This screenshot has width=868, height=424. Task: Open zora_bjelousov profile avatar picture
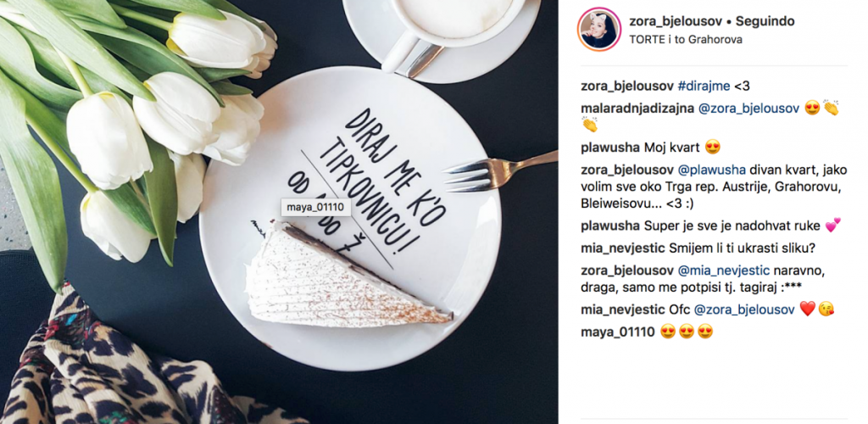click(x=599, y=30)
